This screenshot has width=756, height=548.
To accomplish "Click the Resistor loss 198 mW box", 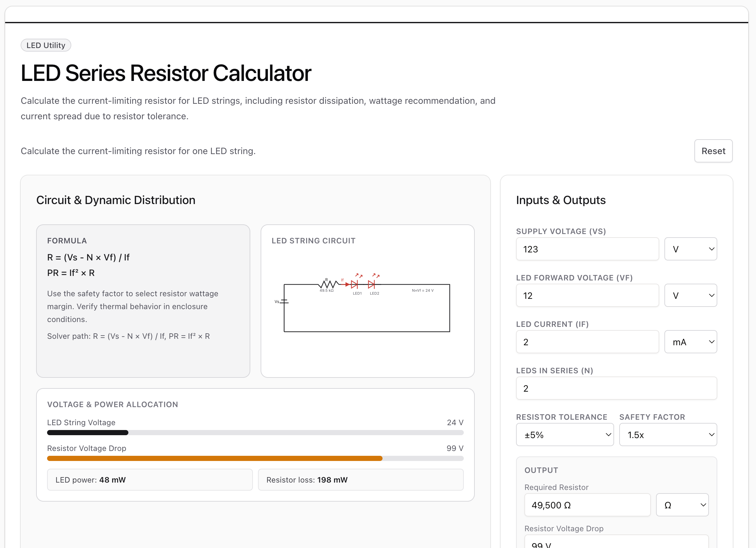I will (x=361, y=480).
